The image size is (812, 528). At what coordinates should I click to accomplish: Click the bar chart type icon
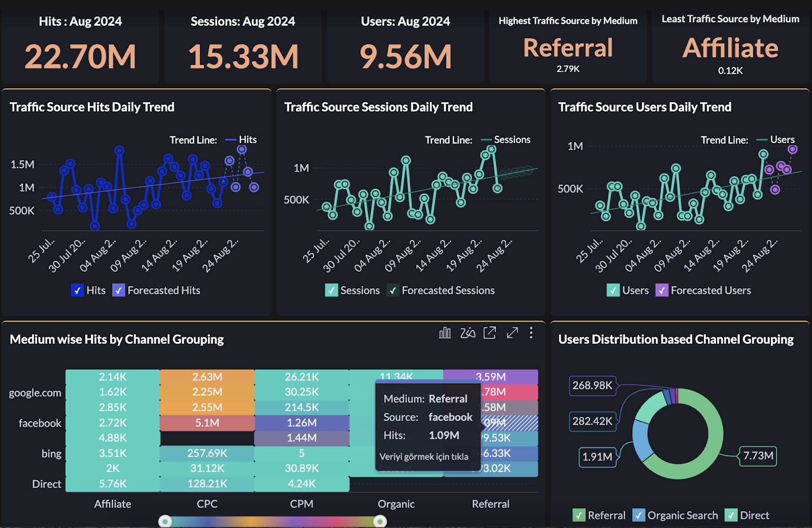[445, 333]
